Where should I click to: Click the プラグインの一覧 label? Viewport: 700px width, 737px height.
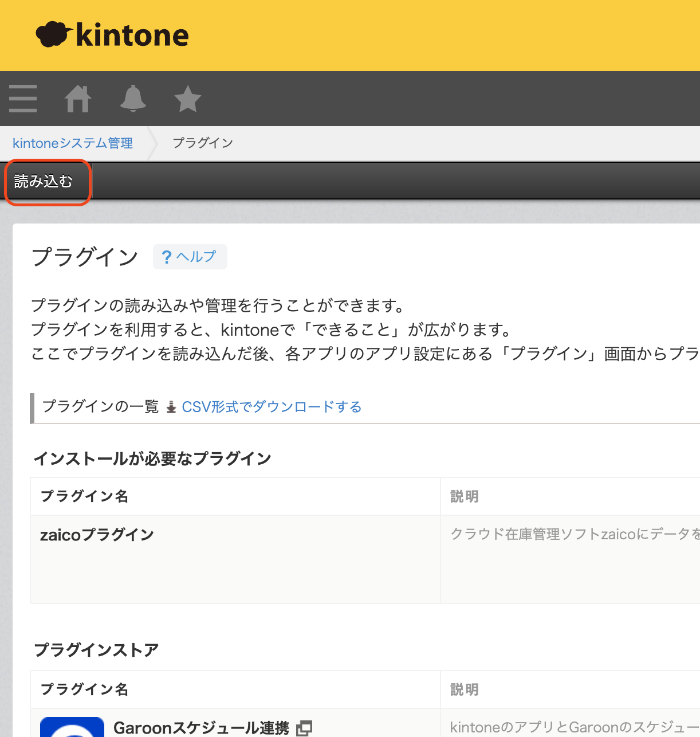tap(101, 407)
